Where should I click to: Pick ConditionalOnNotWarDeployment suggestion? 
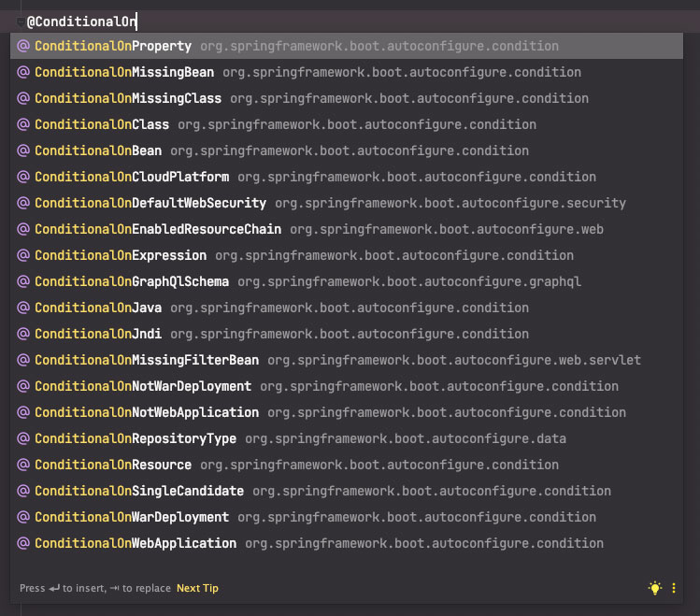click(x=347, y=387)
